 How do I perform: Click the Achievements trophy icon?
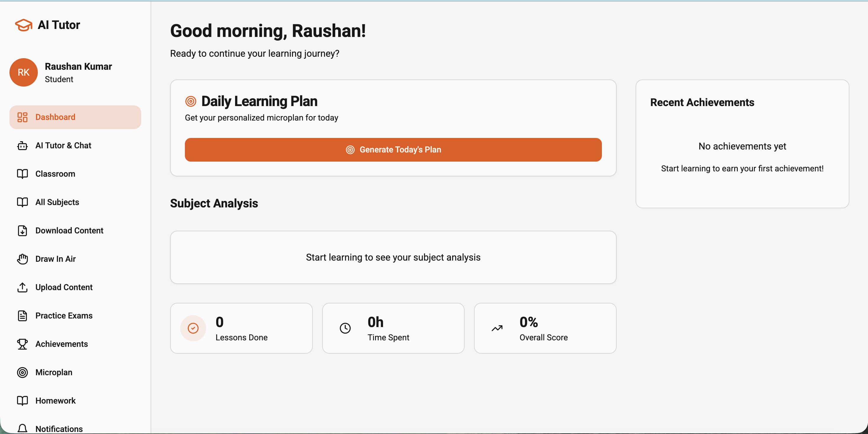[x=22, y=344]
